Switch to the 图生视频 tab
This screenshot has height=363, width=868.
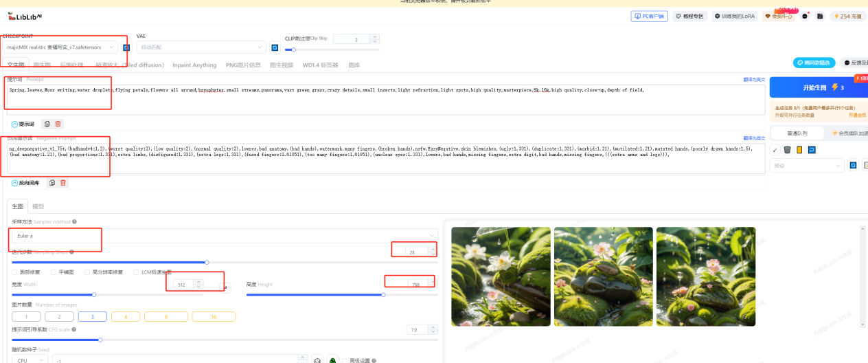282,65
